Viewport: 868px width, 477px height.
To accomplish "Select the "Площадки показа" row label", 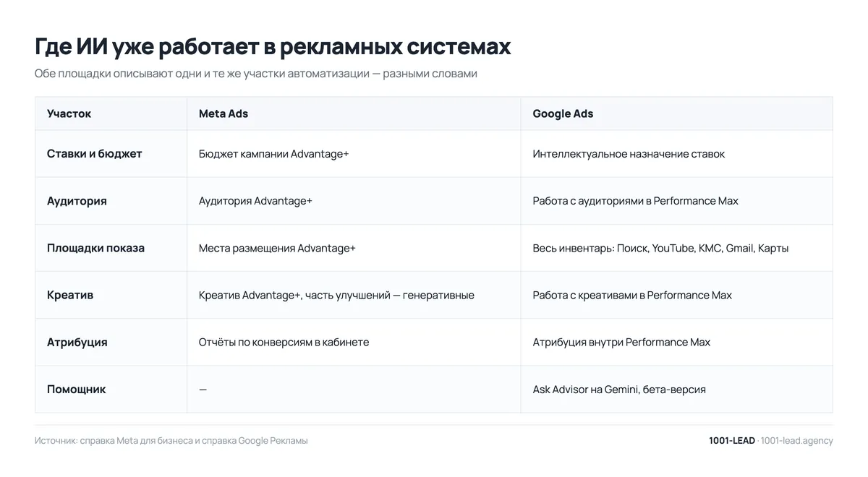I will (x=95, y=248).
